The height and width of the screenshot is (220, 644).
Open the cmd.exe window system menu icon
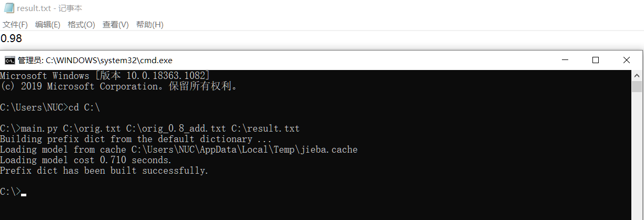pyautogui.click(x=9, y=60)
